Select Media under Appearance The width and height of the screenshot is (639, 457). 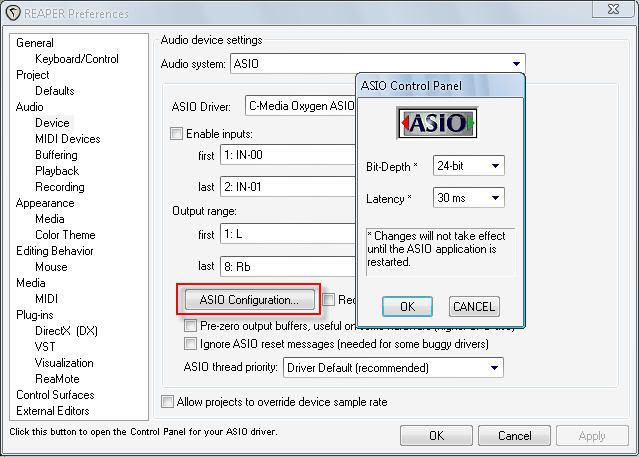[x=50, y=219]
